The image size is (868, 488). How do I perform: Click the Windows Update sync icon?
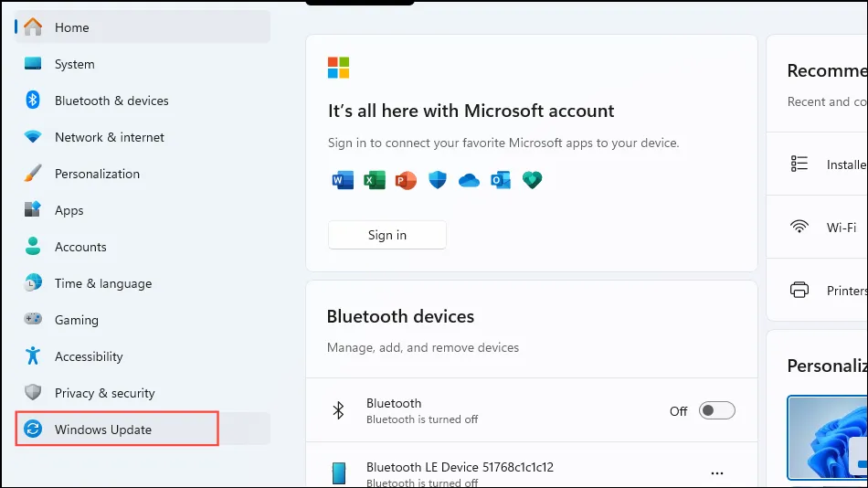[33, 429]
